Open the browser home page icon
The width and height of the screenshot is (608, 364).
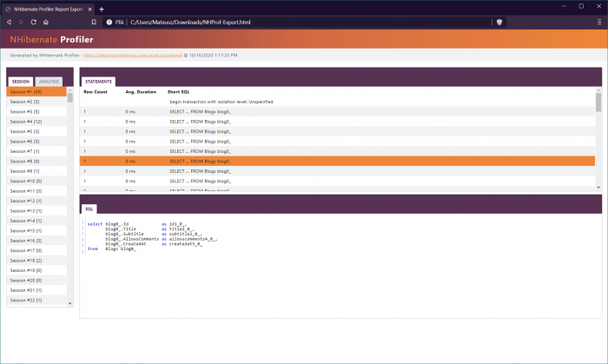(46, 22)
